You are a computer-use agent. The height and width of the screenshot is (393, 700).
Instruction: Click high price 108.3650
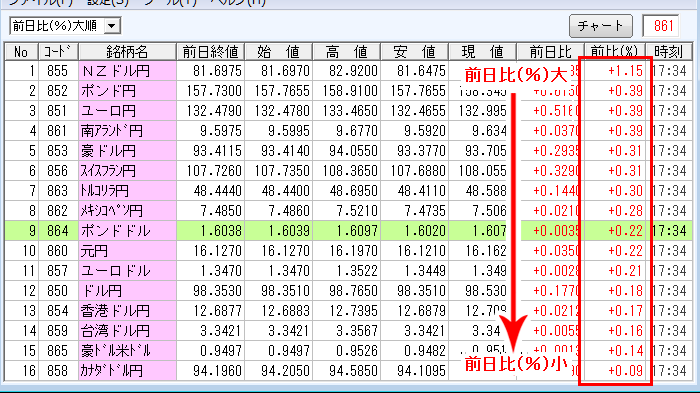[350, 171]
